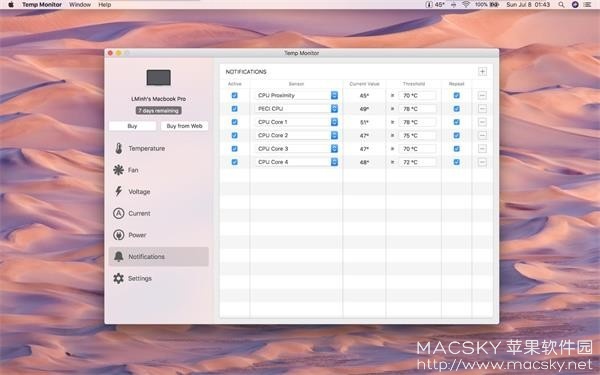Switch to the Settings section
Screen dimensions: 600x375
click(158, 278)
